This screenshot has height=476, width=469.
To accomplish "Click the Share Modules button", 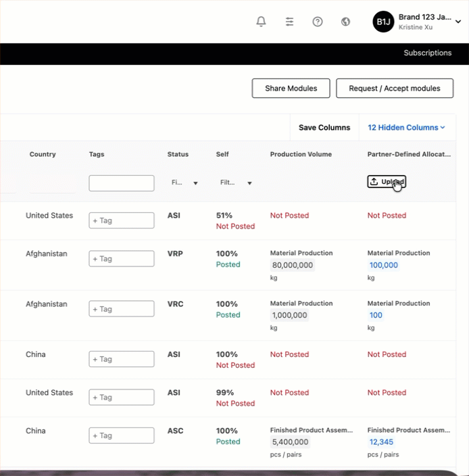I will coord(291,89).
